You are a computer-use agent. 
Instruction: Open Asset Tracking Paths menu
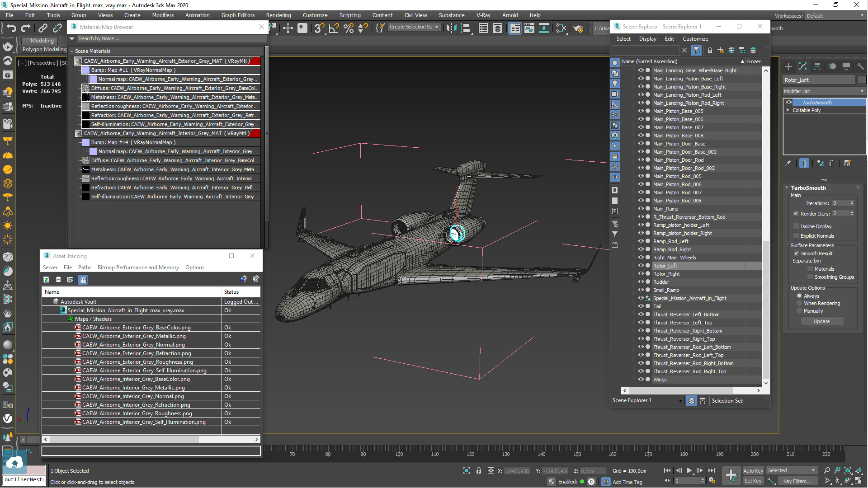[x=85, y=267]
